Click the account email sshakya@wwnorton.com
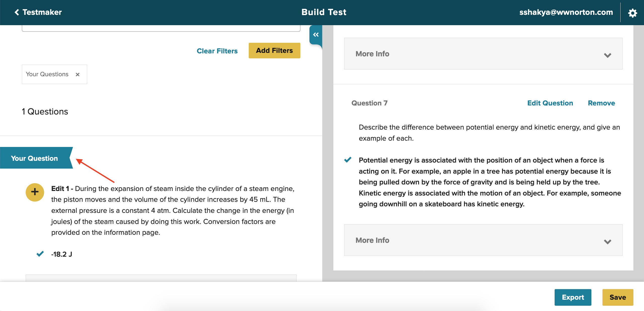 [566, 12]
